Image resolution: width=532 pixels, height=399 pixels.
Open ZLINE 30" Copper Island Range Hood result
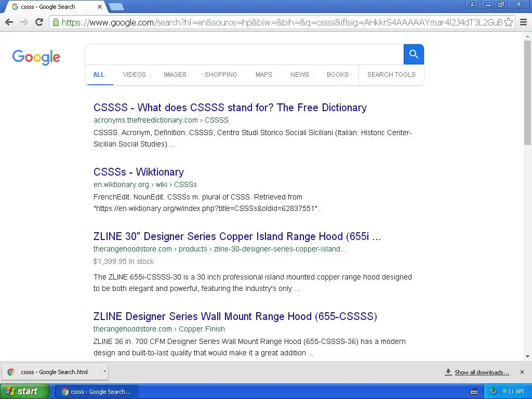coord(237,236)
